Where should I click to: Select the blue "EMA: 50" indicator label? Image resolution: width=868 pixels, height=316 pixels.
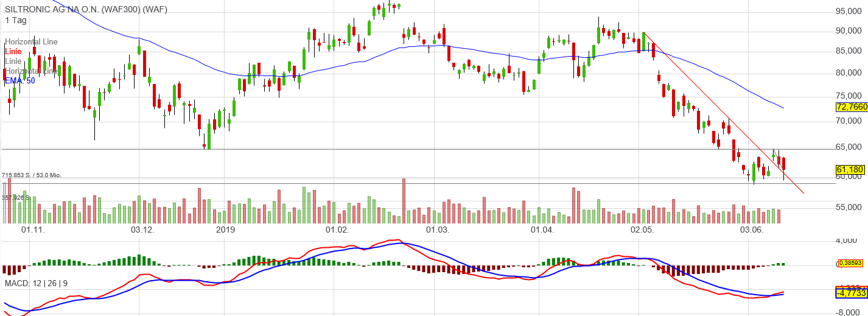pos(19,80)
